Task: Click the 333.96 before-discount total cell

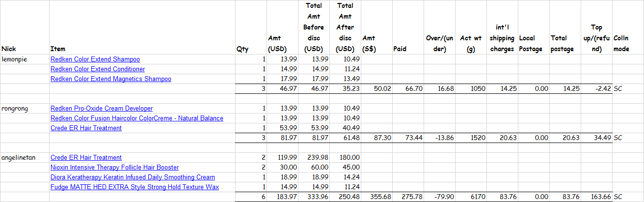Action: point(314,197)
